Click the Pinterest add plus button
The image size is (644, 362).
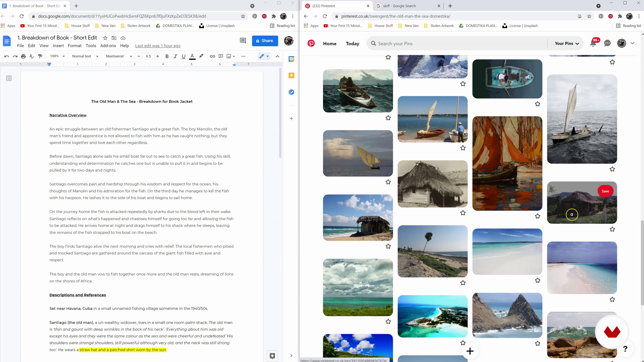[x=470, y=351]
